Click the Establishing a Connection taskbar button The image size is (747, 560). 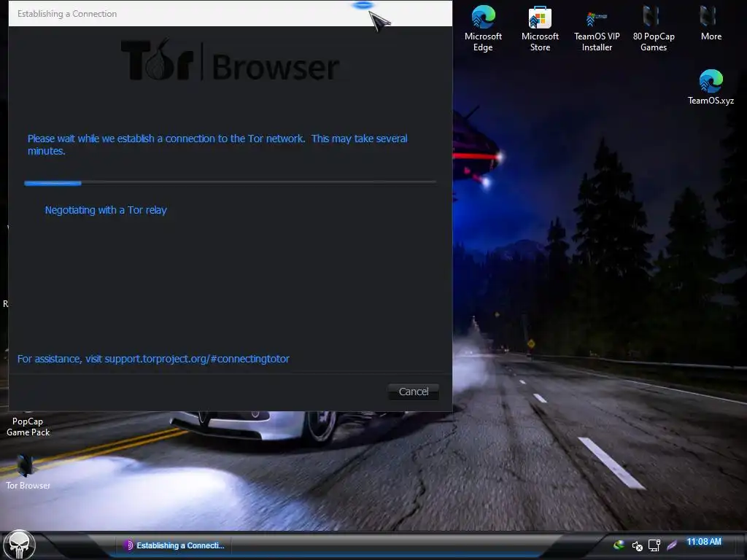point(174,545)
